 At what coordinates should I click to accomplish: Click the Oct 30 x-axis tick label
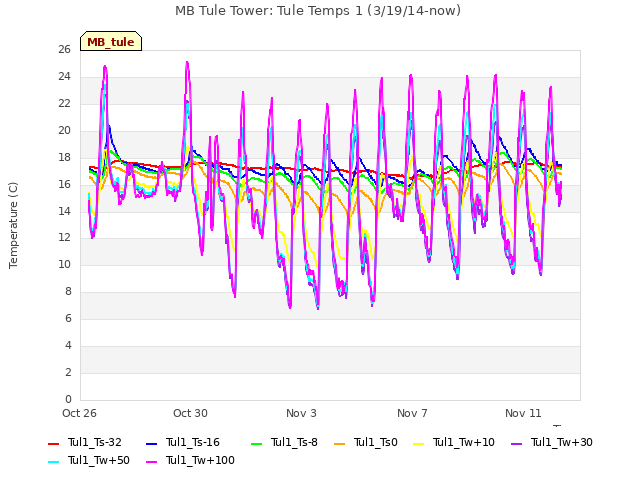click(190, 413)
